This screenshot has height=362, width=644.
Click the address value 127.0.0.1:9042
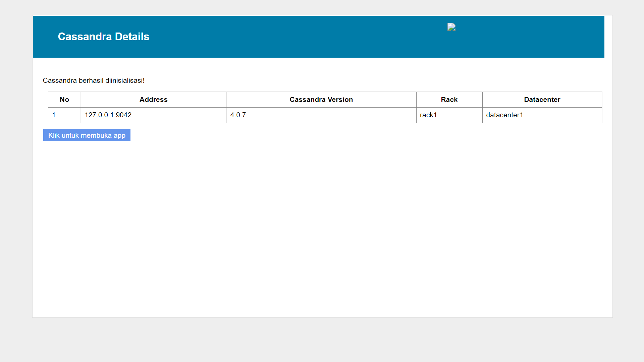(x=108, y=115)
